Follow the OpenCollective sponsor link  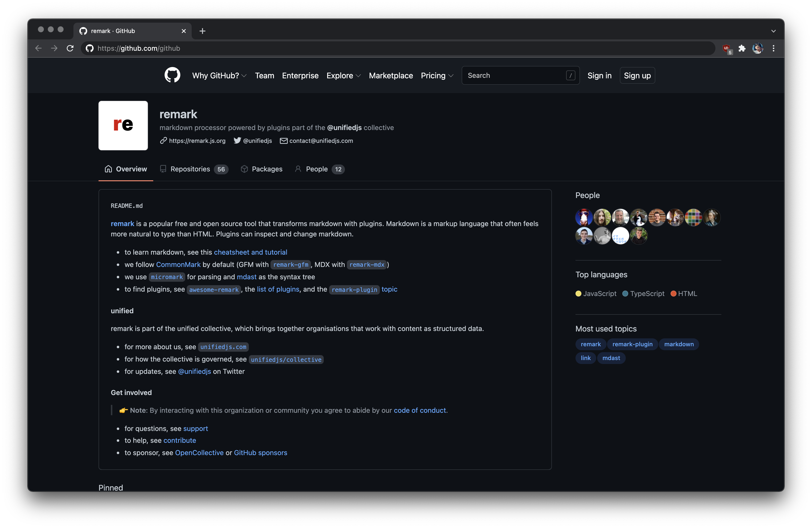199,453
